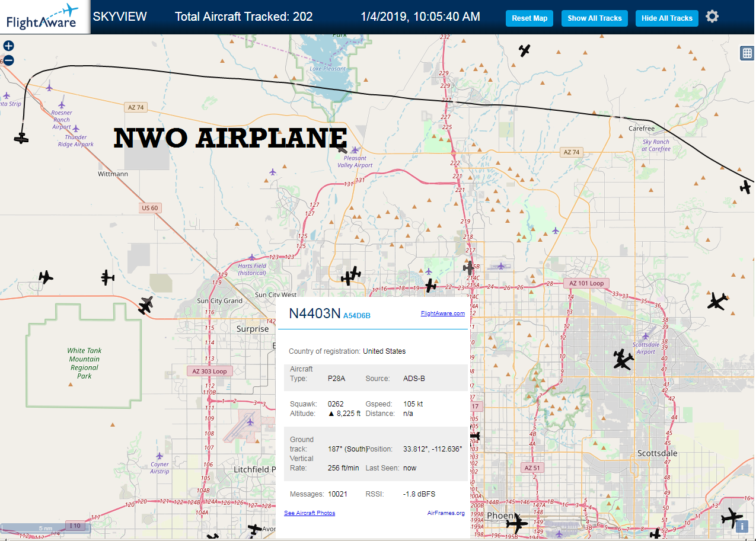Image resolution: width=756 pixels, height=541 pixels.
Task: Click Hide All Tracks button
Action: (667, 18)
